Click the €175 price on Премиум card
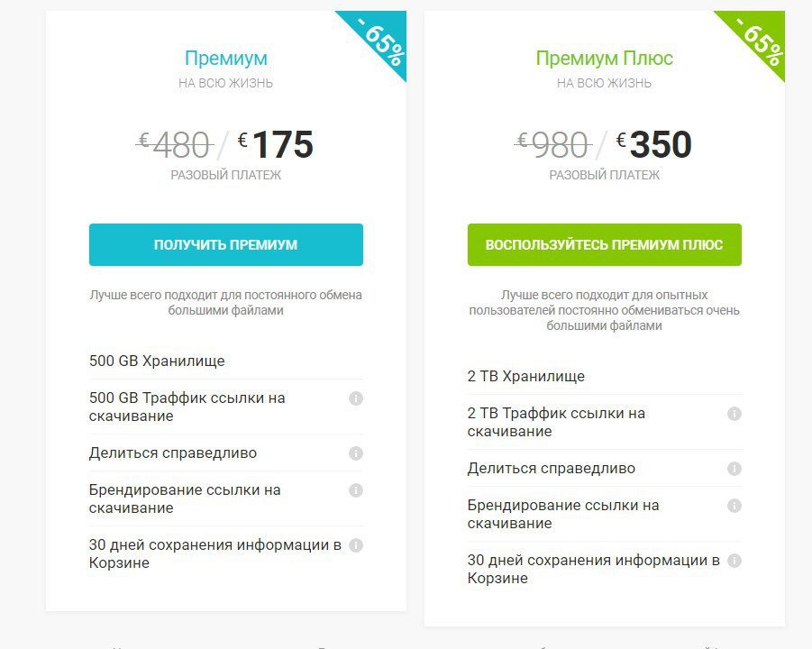This screenshot has width=812, height=649. click(x=276, y=144)
